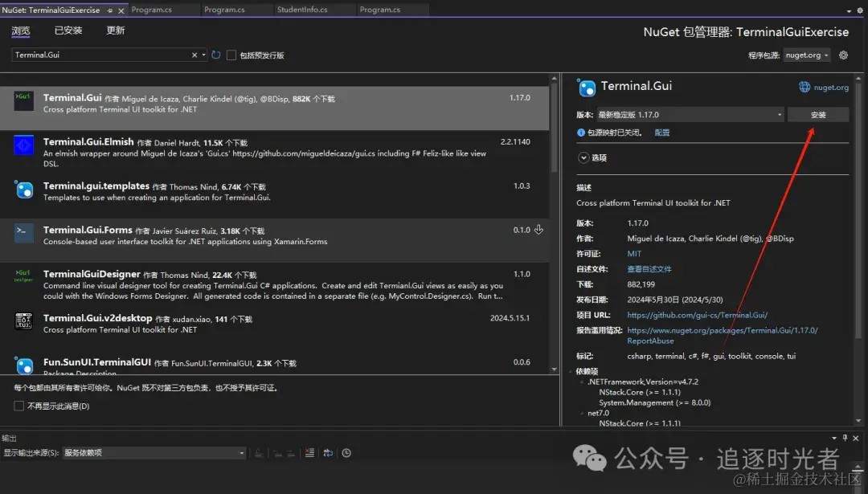Click the details panel scroll-down arrow
This screenshot has width=868, height=494.
(x=858, y=421)
